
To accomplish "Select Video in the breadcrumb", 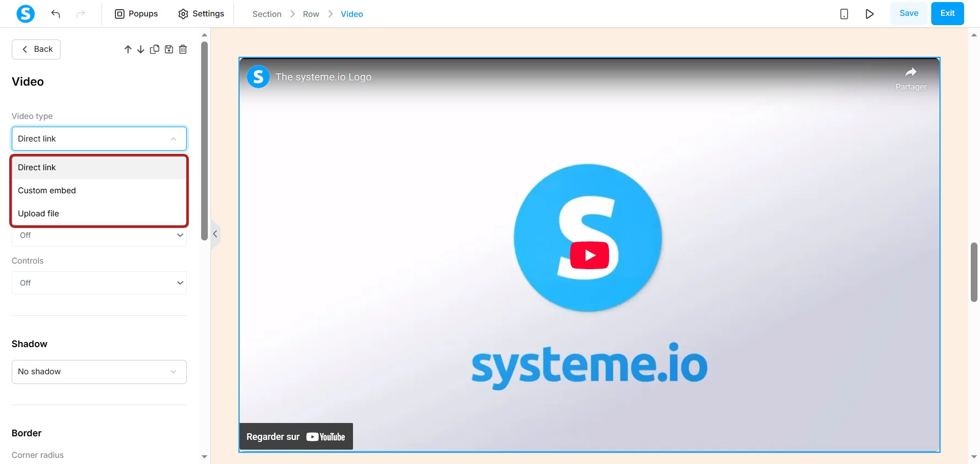I will coord(351,14).
